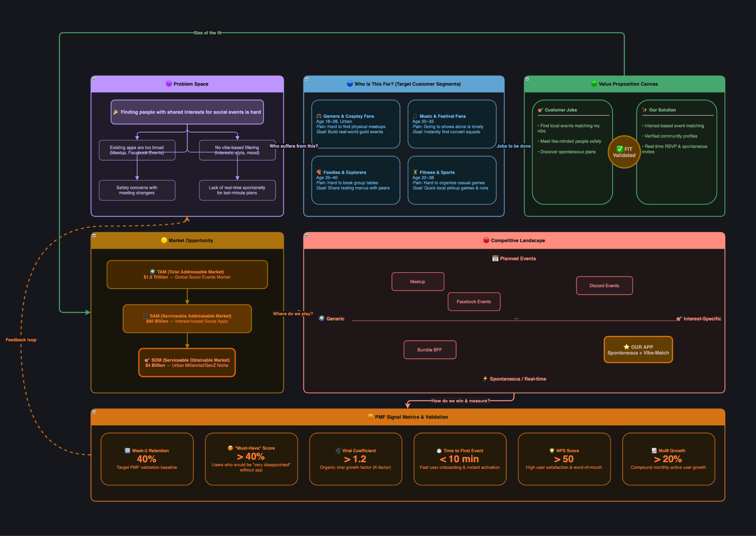Click the How do we win & measure? label

coord(461,401)
